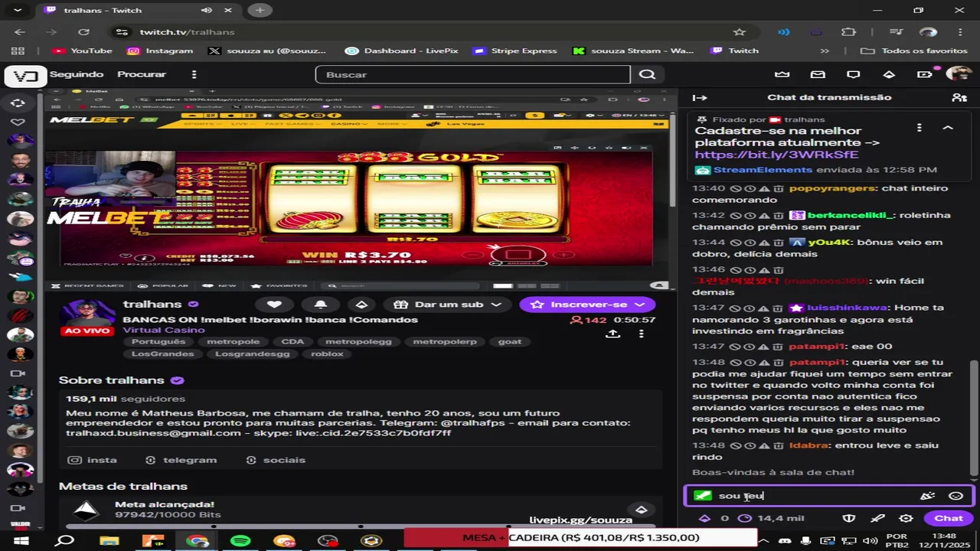The image size is (980, 551).
Task: Collapse the pinned chat message
Action: tap(947, 128)
